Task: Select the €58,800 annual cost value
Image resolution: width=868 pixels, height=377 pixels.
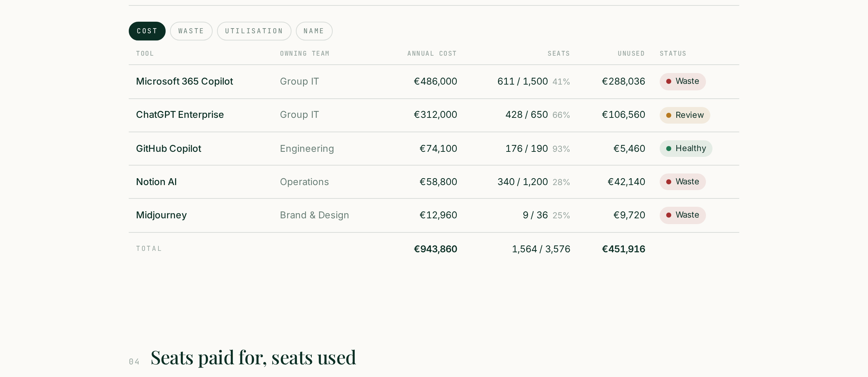Action: tap(438, 182)
